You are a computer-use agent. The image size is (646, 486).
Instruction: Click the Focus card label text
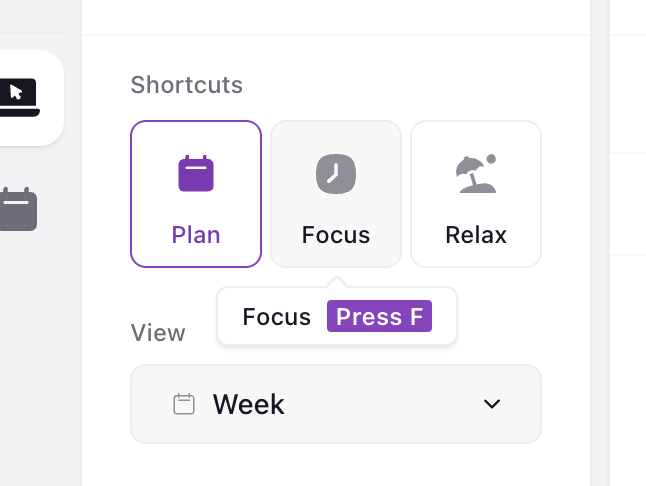336,235
